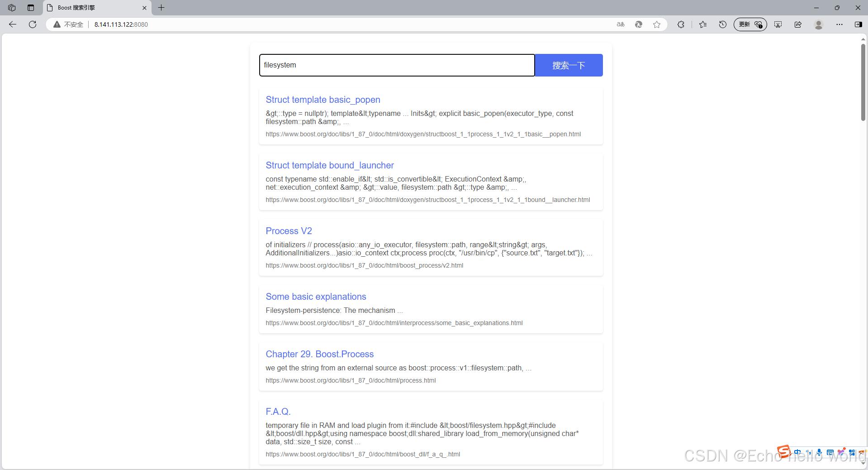
Task: Click the page vertical scrollbar thumb
Action: coord(863,82)
